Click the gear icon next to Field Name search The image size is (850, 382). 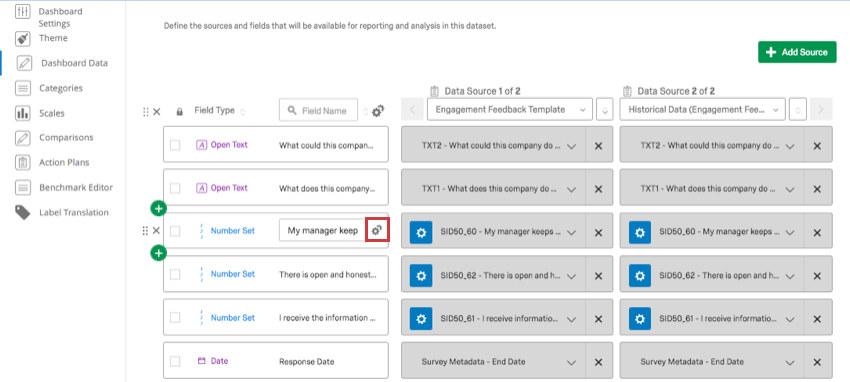[378, 111]
